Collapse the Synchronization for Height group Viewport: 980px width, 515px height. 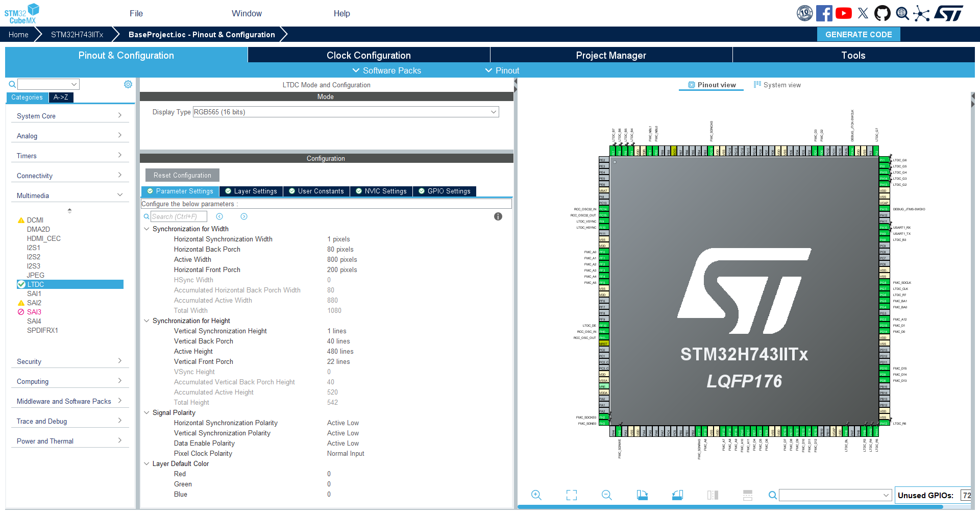coord(146,321)
